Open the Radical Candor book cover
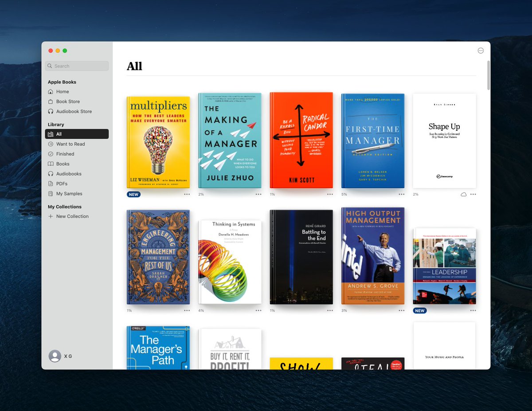The height and width of the screenshot is (411, 532). pos(301,140)
